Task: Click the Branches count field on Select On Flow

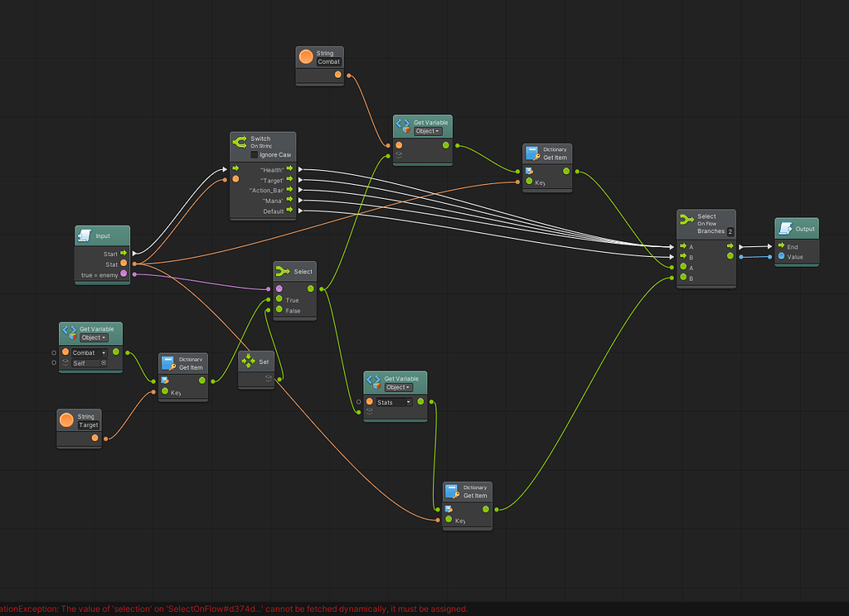Action: click(730, 231)
